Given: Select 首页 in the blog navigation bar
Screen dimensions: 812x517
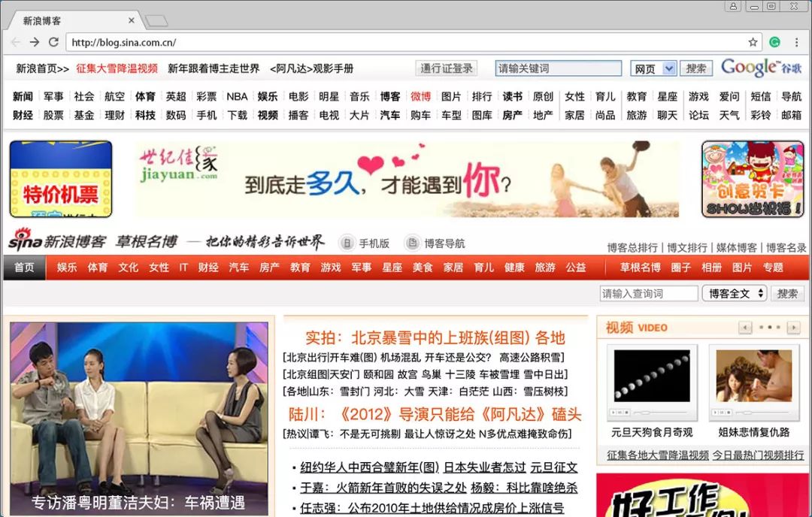Looking at the screenshot, I should [24, 267].
